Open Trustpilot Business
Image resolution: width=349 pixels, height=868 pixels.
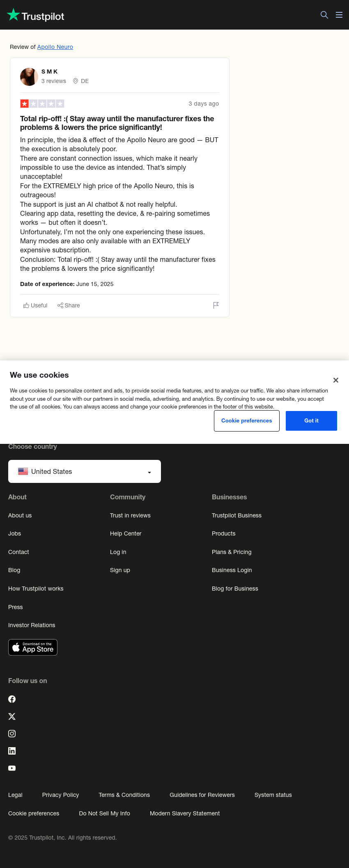(236, 515)
